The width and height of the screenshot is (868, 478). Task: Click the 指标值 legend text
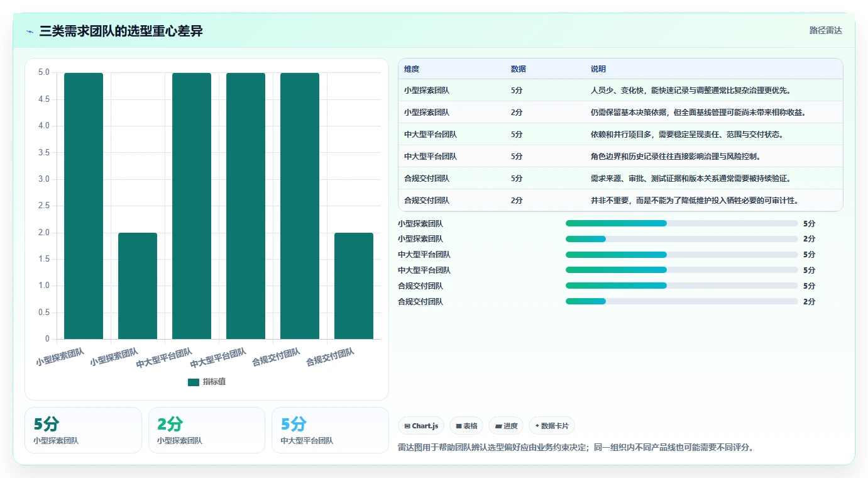coord(214,382)
